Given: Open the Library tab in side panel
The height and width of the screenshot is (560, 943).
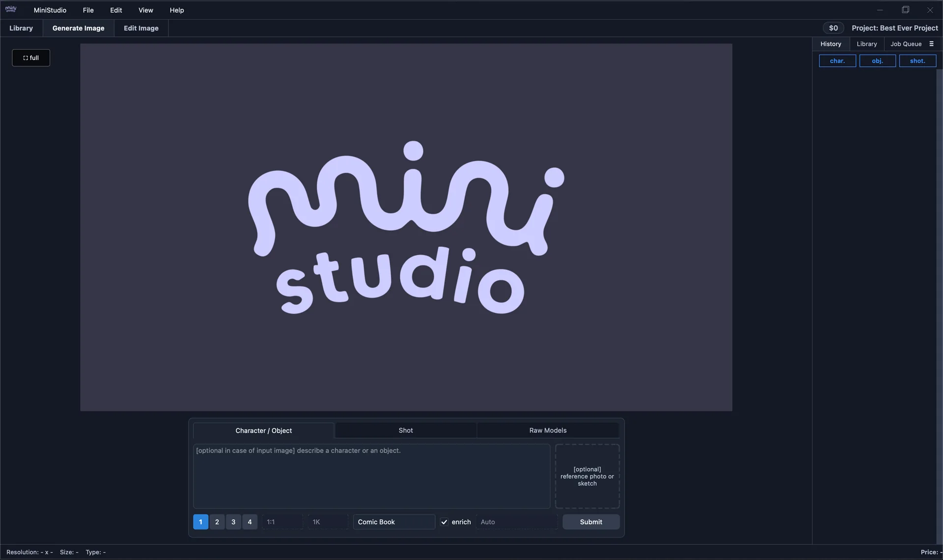Looking at the screenshot, I should pos(867,44).
